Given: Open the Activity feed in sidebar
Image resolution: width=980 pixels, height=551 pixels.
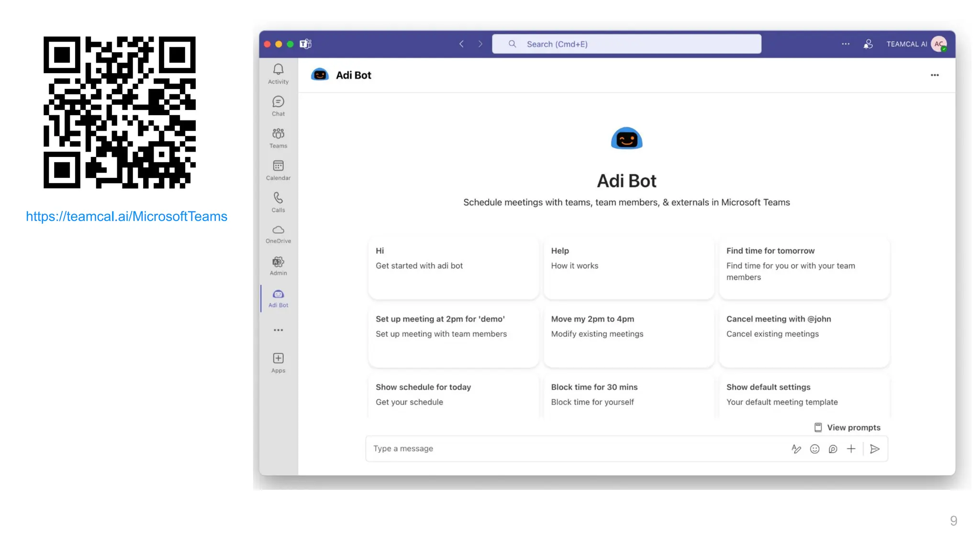Looking at the screenshot, I should (x=278, y=74).
